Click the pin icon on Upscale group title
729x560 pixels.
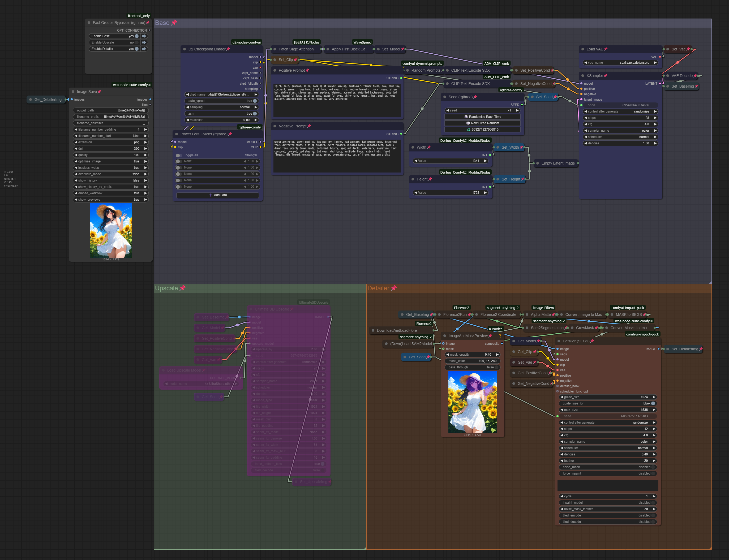click(x=182, y=288)
